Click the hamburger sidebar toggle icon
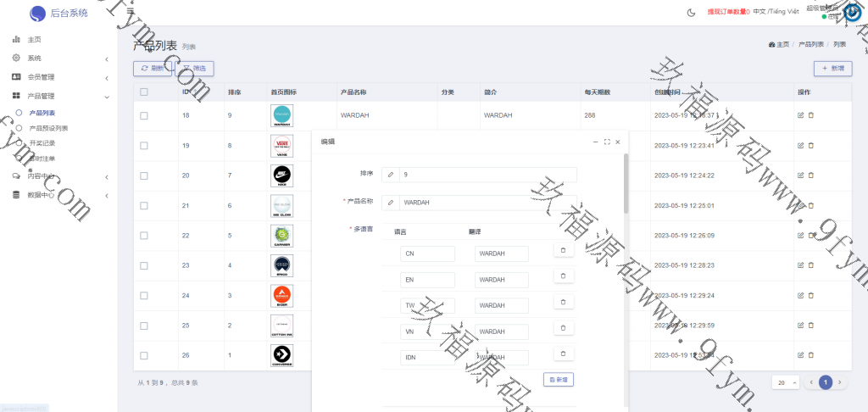 pos(130,11)
